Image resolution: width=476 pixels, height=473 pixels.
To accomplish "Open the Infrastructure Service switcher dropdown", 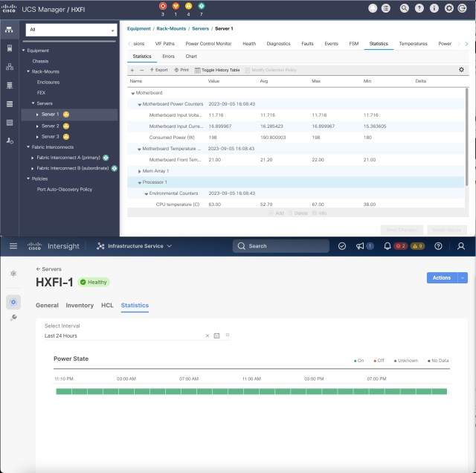I will pyautogui.click(x=134, y=246).
